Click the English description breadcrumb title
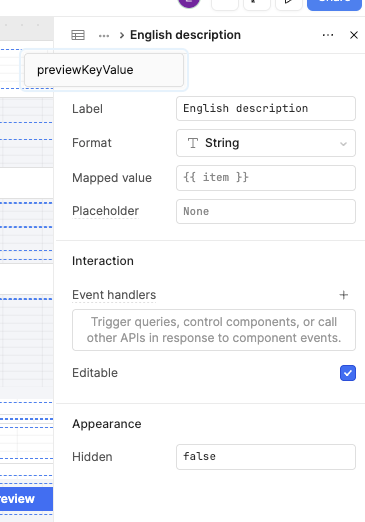 (x=185, y=35)
